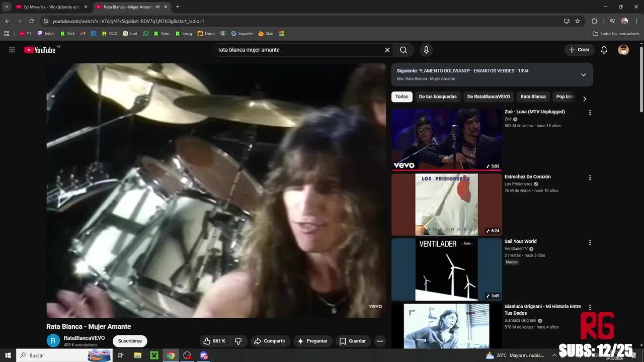The width and height of the screenshot is (644, 362).
Task: Click the video player to pause
Action: (x=216, y=190)
